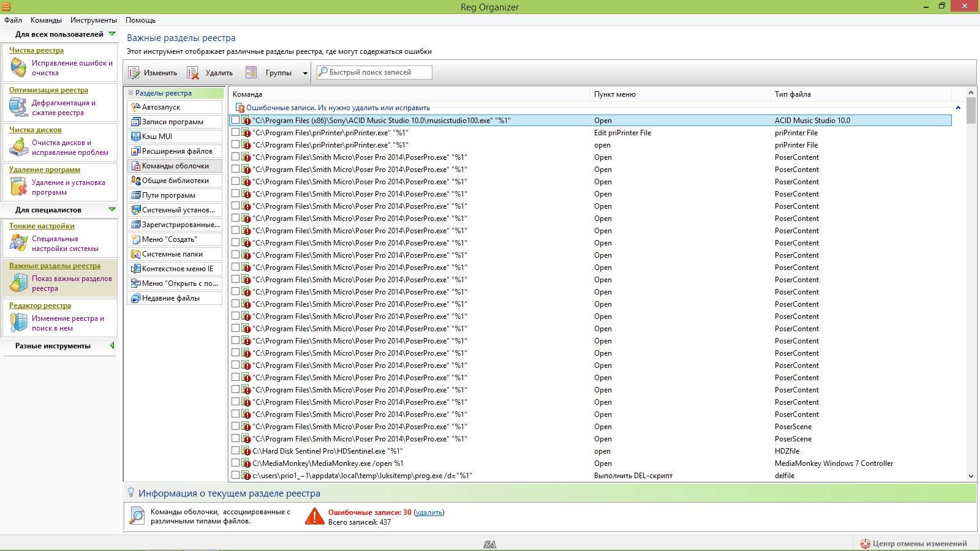This screenshot has width=980, height=551.
Task: Check the priPrinter lowercase open entry checkbox
Action: point(235,144)
